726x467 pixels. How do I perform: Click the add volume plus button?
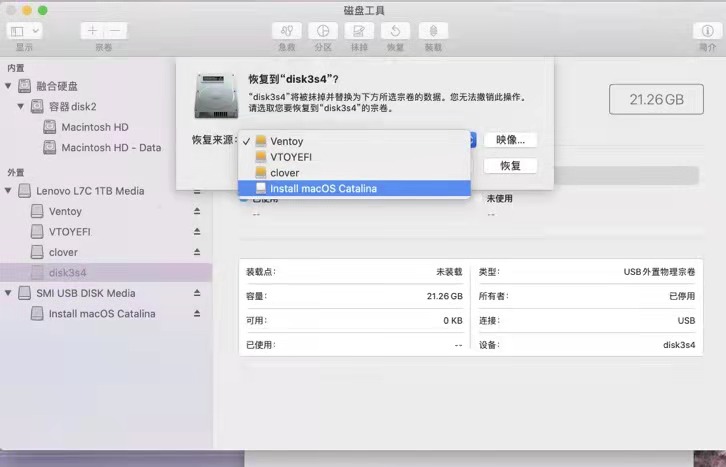point(92,31)
